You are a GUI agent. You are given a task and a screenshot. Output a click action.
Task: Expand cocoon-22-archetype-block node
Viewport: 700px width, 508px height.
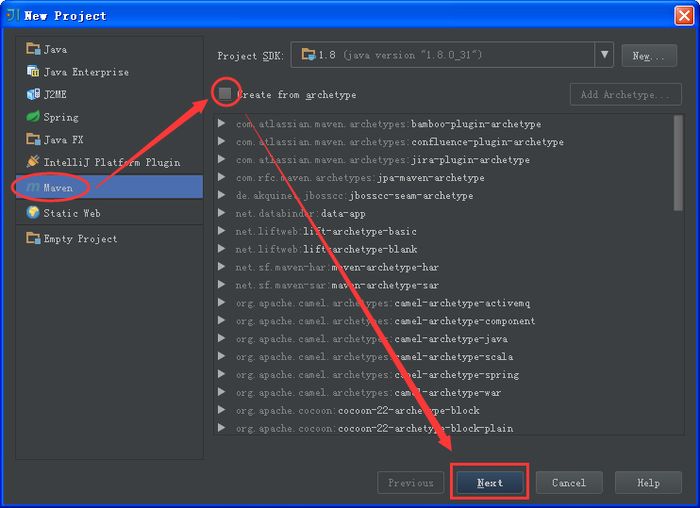(221, 409)
